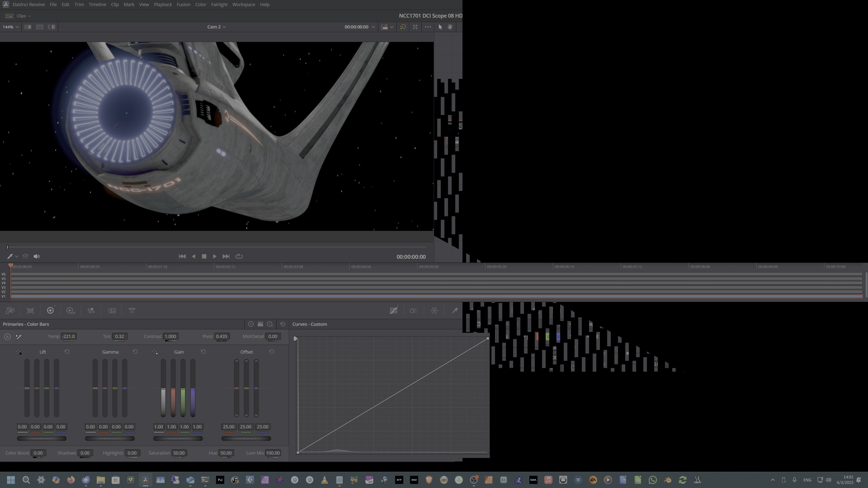Open the Fairlight menu
868x488 pixels.
click(x=219, y=4)
